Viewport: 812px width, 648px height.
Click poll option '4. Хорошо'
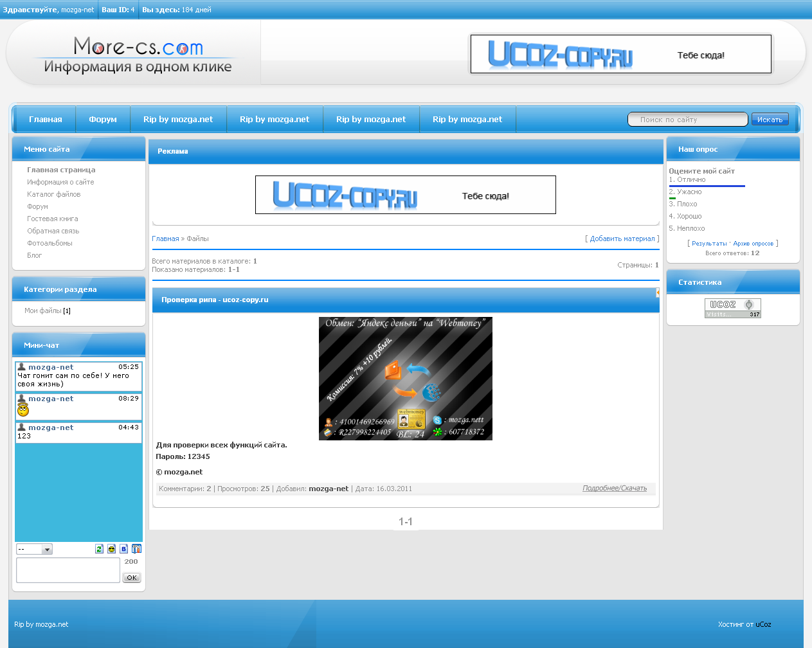[x=685, y=216]
